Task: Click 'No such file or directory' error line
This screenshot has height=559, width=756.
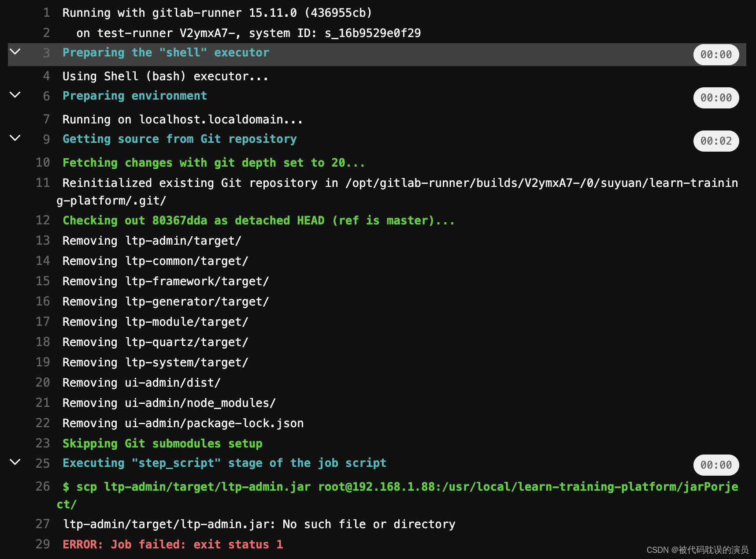Action: [259, 524]
